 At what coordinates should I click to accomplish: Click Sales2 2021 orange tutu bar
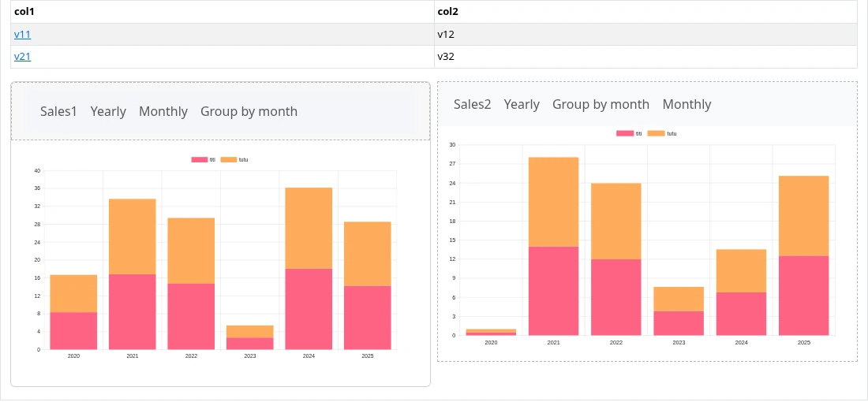(x=554, y=202)
